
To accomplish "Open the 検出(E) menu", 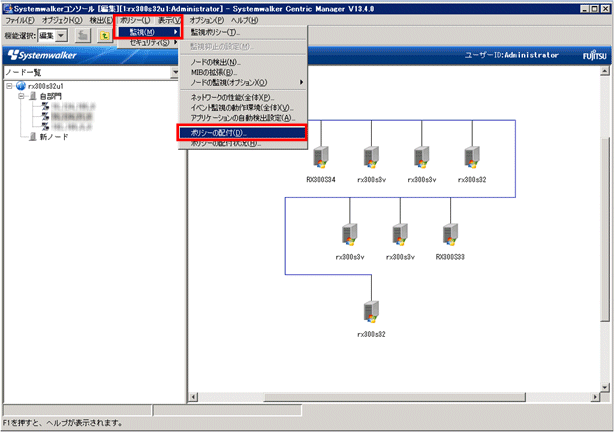I will coord(100,20).
